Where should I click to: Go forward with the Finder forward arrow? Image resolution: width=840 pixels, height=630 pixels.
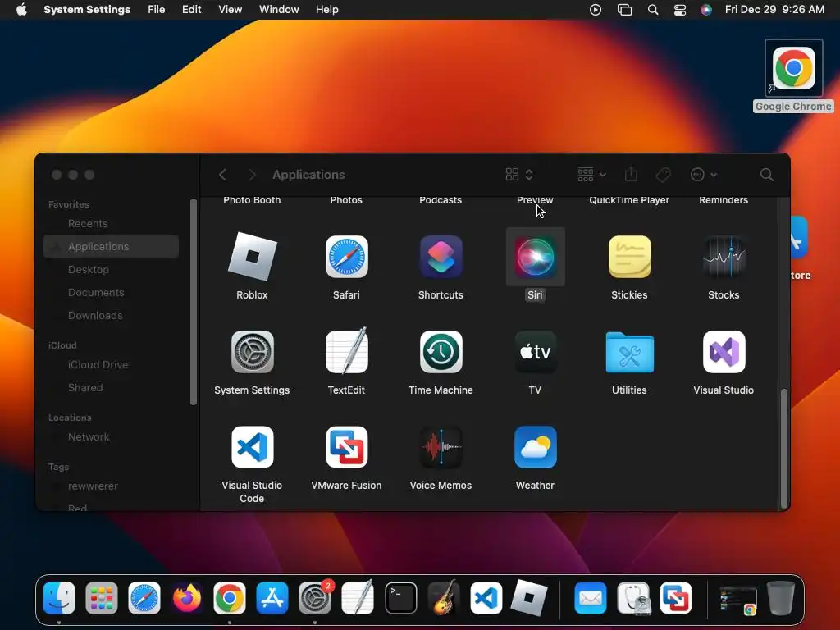[253, 175]
